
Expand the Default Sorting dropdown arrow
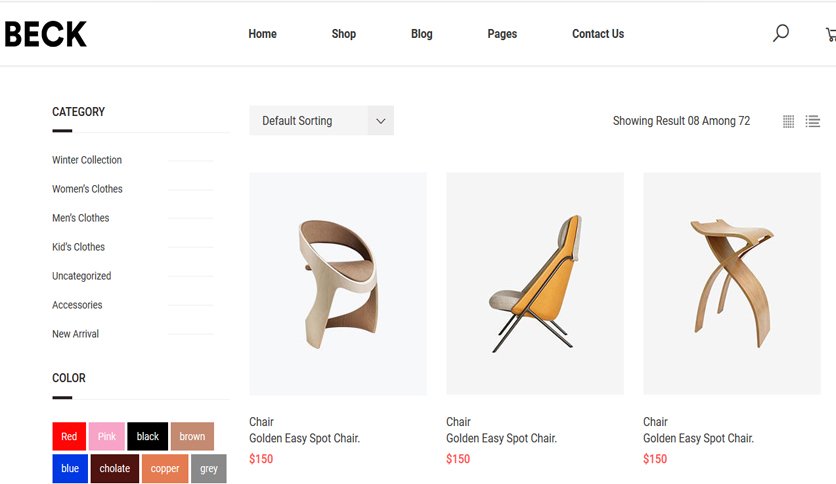tap(381, 120)
